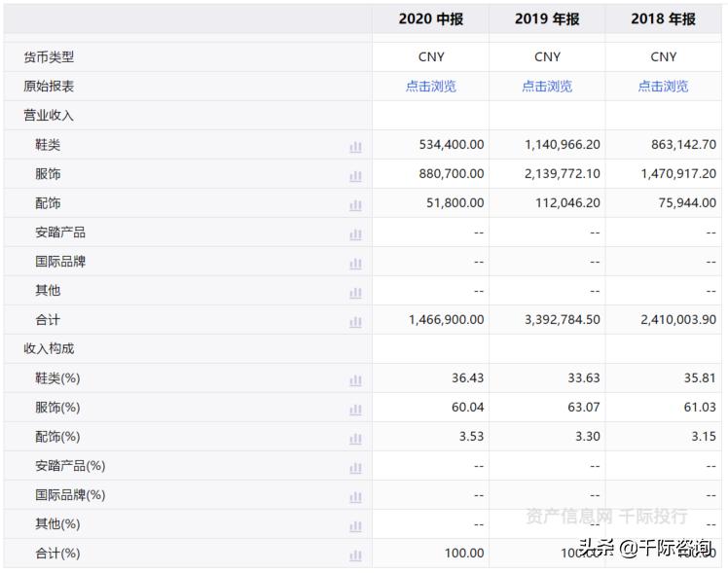Click chart icon for 配饰(%) row
This screenshot has height=573, width=728.
coord(355,438)
